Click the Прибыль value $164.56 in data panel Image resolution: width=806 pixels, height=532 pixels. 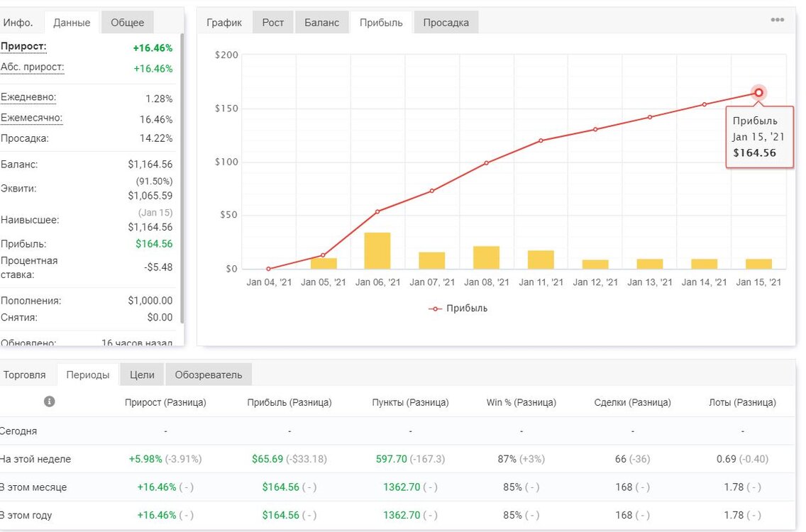(154, 243)
